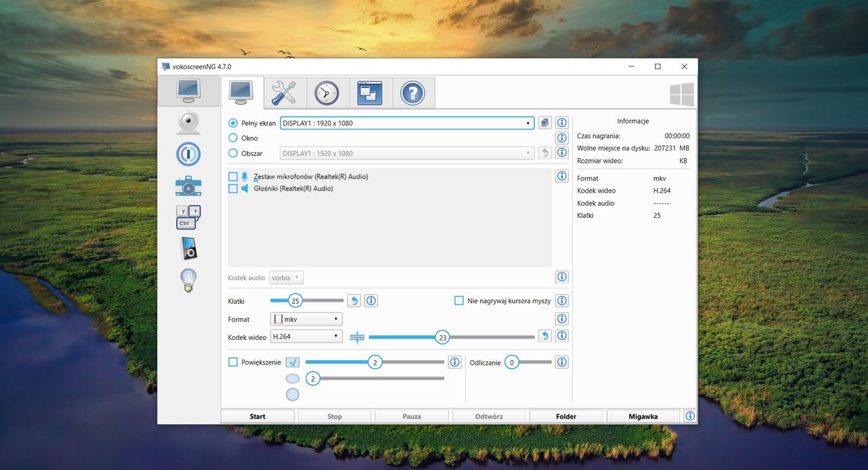The height and width of the screenshot is (470, 868).
Task: Click the compression slider handle set to 23
Action: point(443,336)
